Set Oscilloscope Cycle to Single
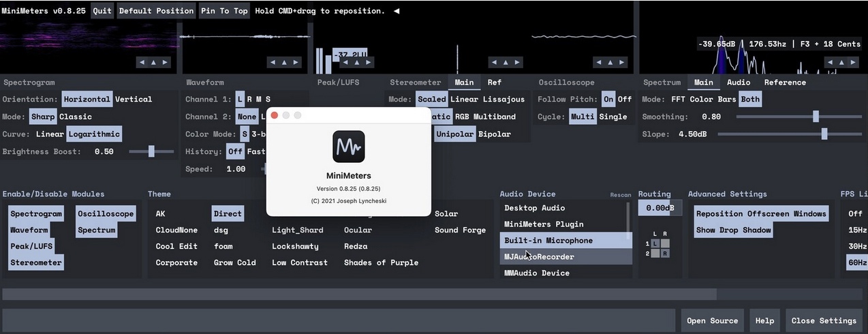This screenshot has height=334, width=868. (613, 117)
